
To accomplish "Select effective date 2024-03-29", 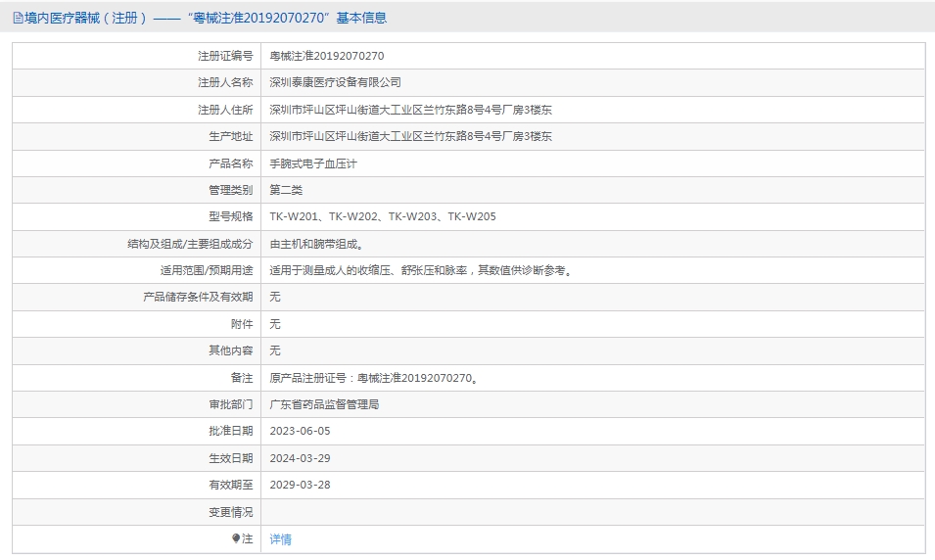I will click(300, 458).
